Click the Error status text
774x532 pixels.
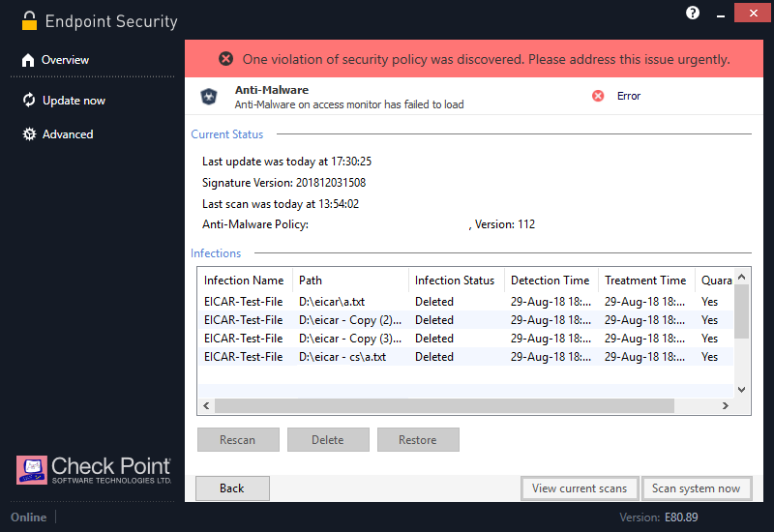628,96
